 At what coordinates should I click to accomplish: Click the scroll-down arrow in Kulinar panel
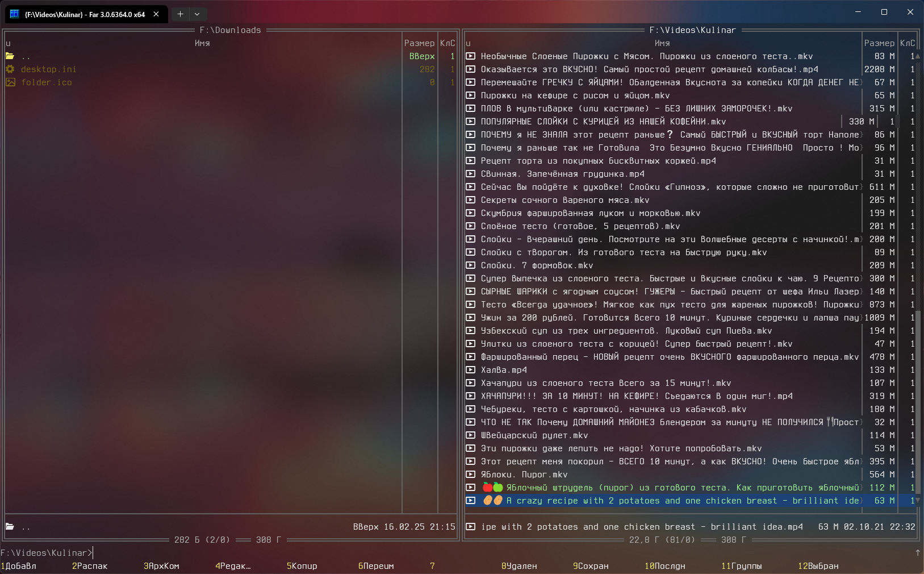coord(918,501)
